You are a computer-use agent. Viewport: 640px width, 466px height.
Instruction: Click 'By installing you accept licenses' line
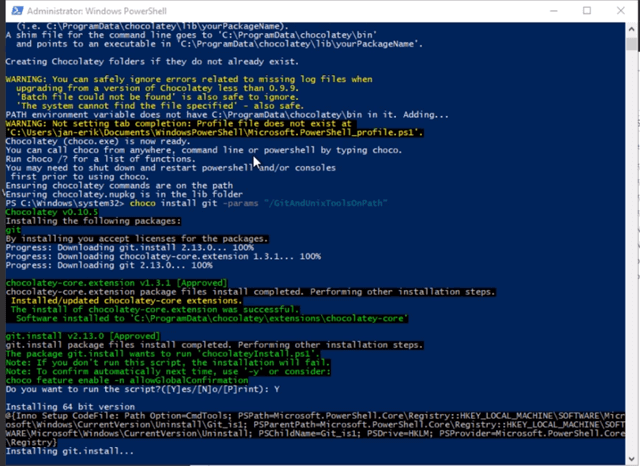coord(137,239)
